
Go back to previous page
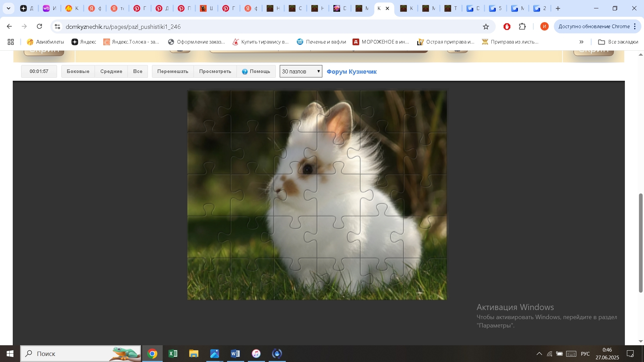click(x=9, y=26)
